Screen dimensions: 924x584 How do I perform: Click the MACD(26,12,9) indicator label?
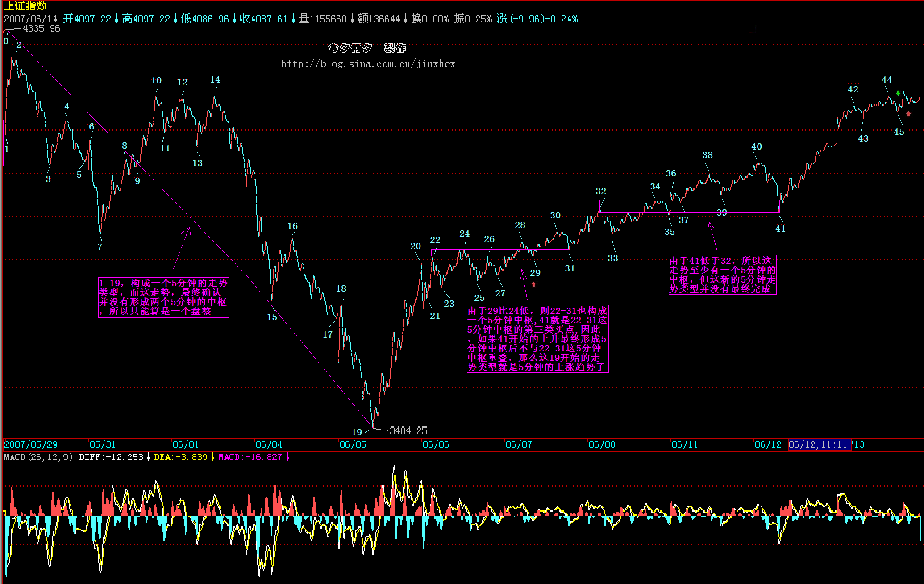[x=38, y=457]
